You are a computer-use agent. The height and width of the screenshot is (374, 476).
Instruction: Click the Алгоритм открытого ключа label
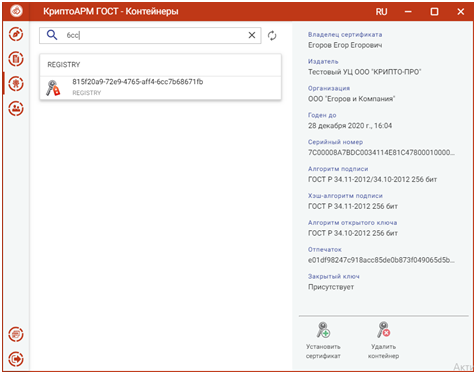pyautogui.click(x=352, y=222)
